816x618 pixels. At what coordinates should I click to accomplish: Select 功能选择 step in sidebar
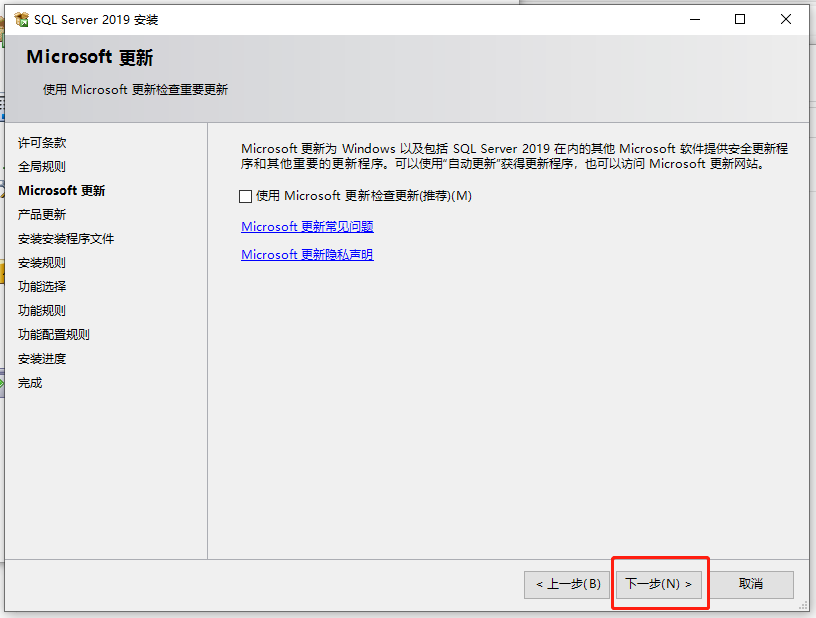(42, 286)
